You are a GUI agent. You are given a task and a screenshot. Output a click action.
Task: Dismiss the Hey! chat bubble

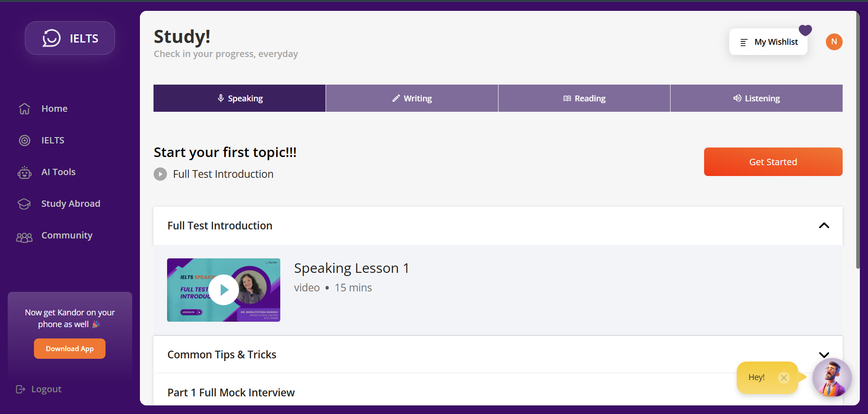[x=784, y=378]
